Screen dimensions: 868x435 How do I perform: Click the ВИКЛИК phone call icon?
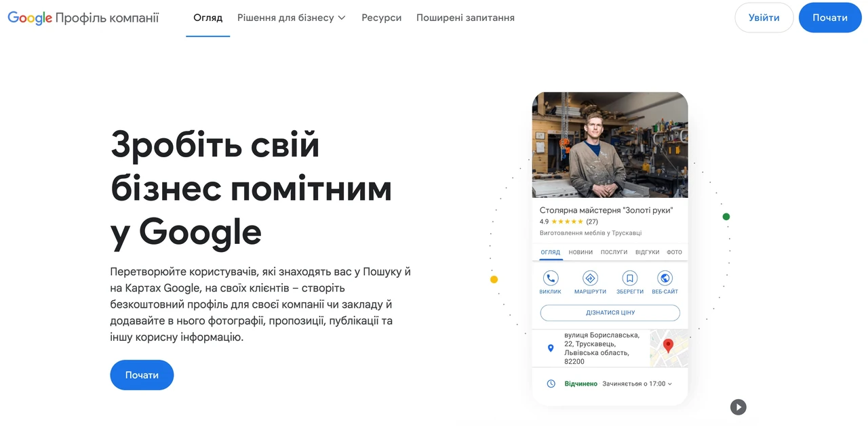551,278
